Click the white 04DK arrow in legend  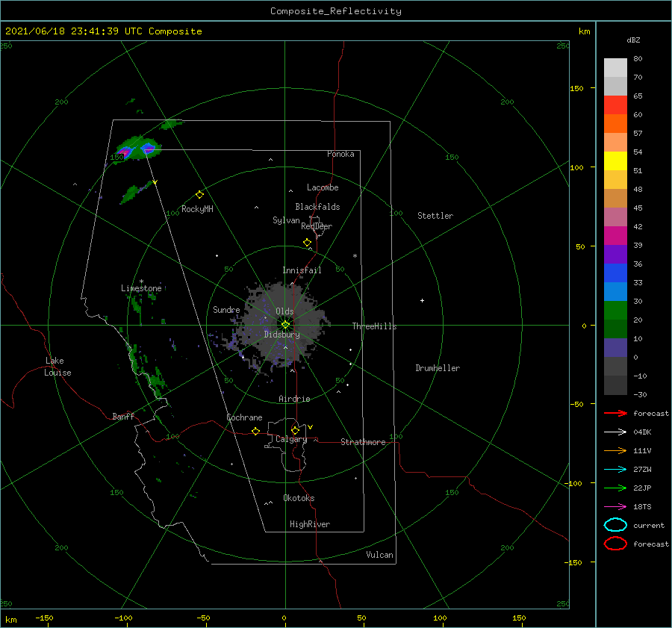tap(615, 432)
